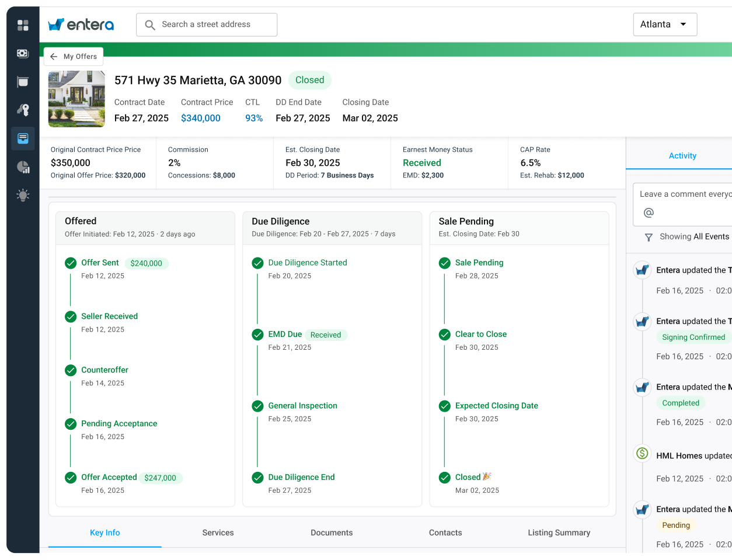Open the Atlanta market dropdown

point(665,25)
